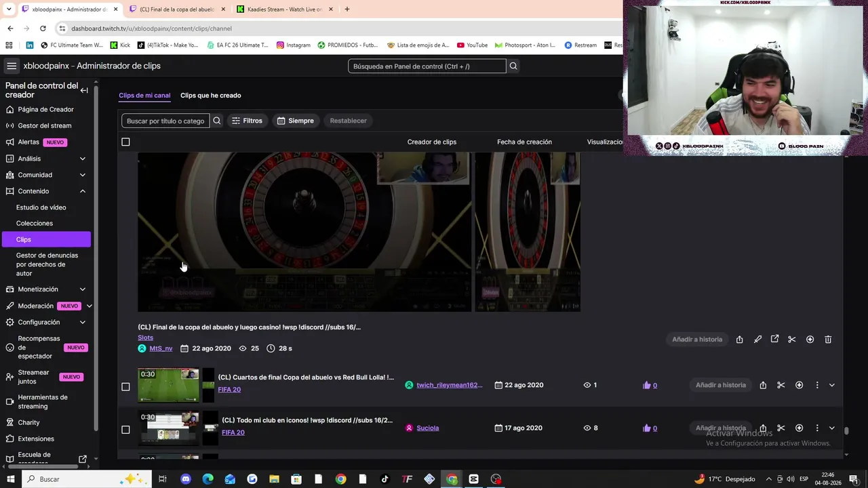This screenshot has width=868, height=488.
Task: Click thumbs-up icon on Cuartos de final row
Action: 646,385
